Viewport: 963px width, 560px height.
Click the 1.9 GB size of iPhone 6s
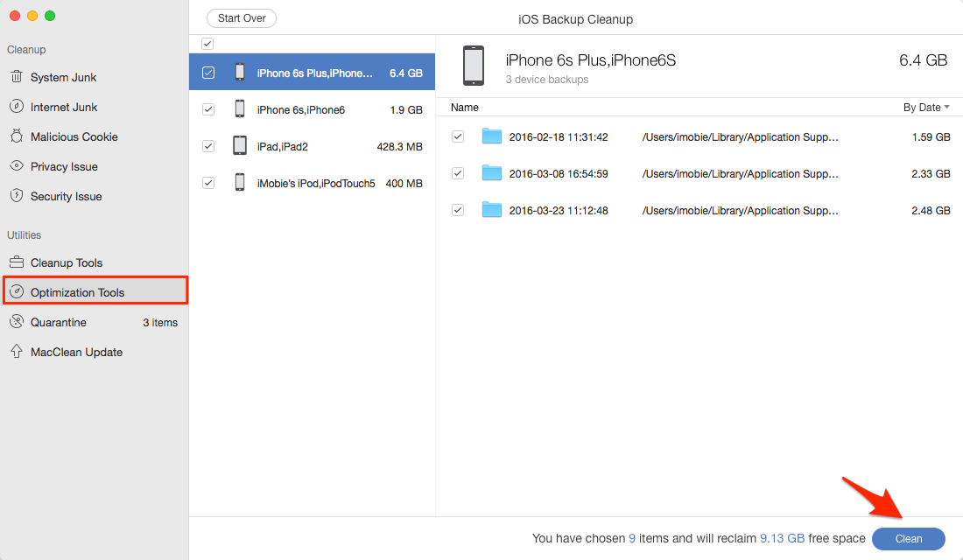tap(406, 110)
